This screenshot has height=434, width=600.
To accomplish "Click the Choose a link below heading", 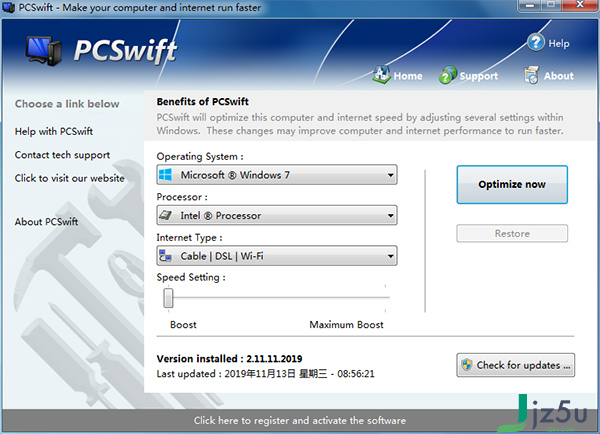I will (x=67, y=104).
